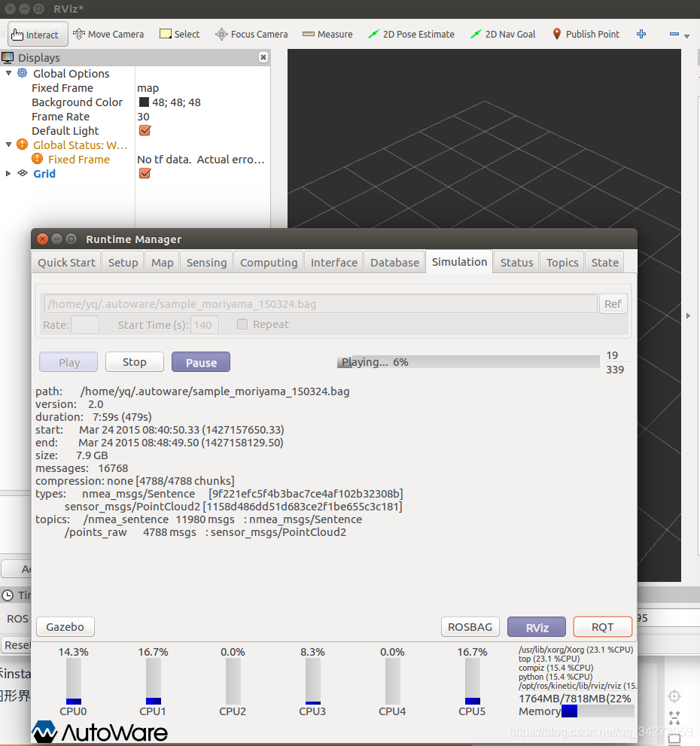This screenshot has width=700, height=746.
Task: Collapse the Global Options tree node
Action: pos(8,73)
